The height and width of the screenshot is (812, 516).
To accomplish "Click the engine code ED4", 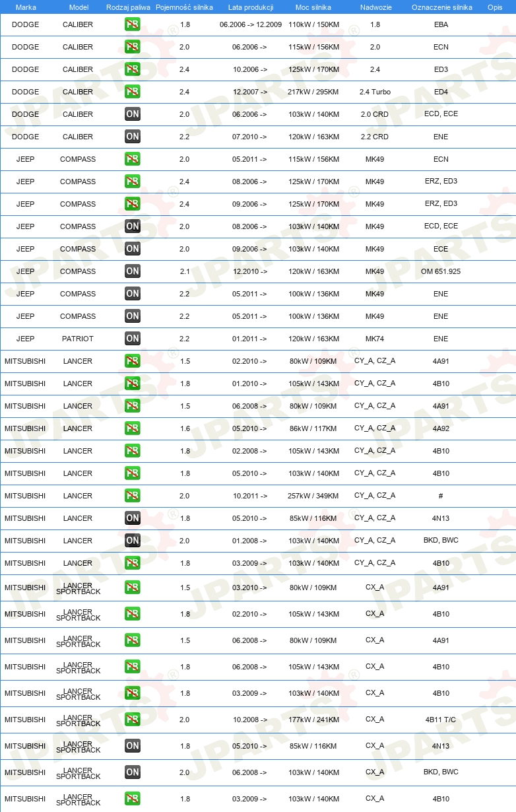I will point(441,92).
